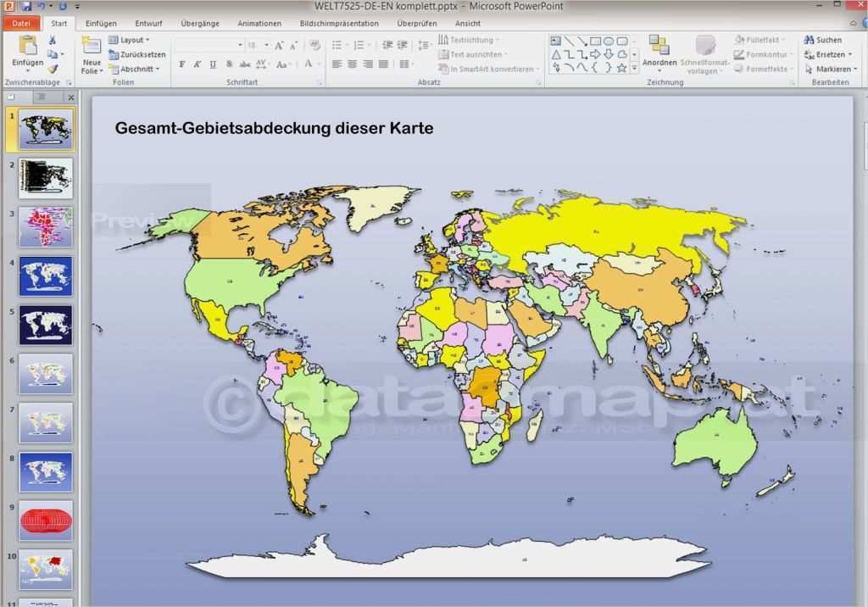The height and width of the screenshot is (607, 868).
Task: Close the slides overview pane
Action: [x=71, y=97]
